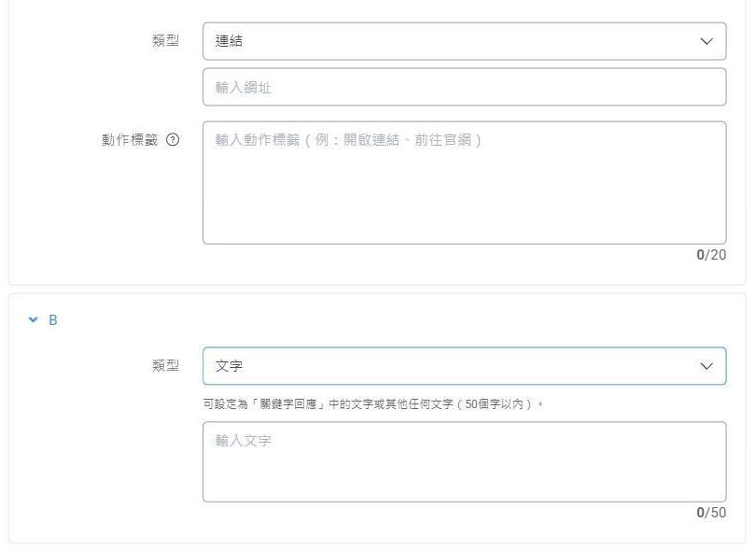The width and height of the screenshot is (756, 551).
Task: Click the 輸入網址 URL input field
Action: click(464, 87)
